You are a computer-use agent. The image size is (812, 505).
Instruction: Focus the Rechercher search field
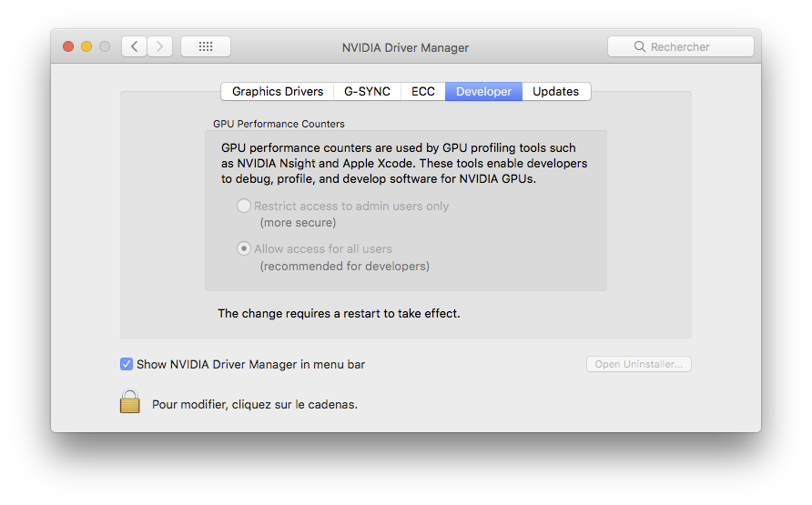[x=681, y=46]
